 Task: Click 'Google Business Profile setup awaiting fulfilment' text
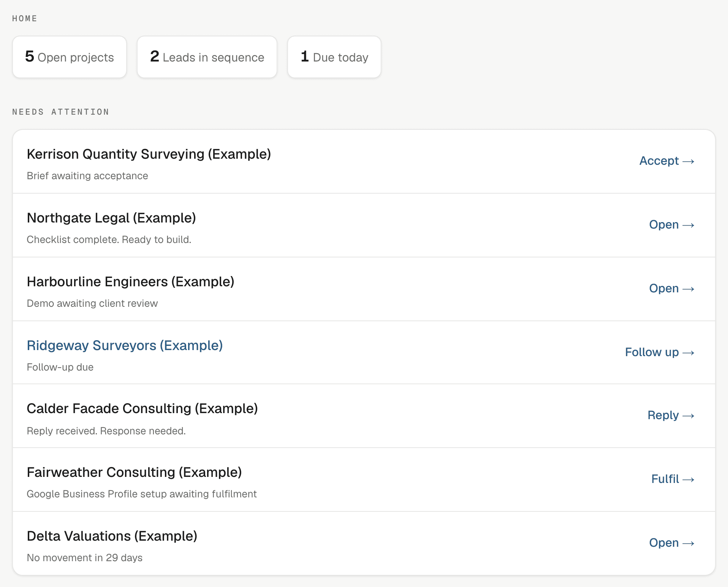click(x=142, y=494)
